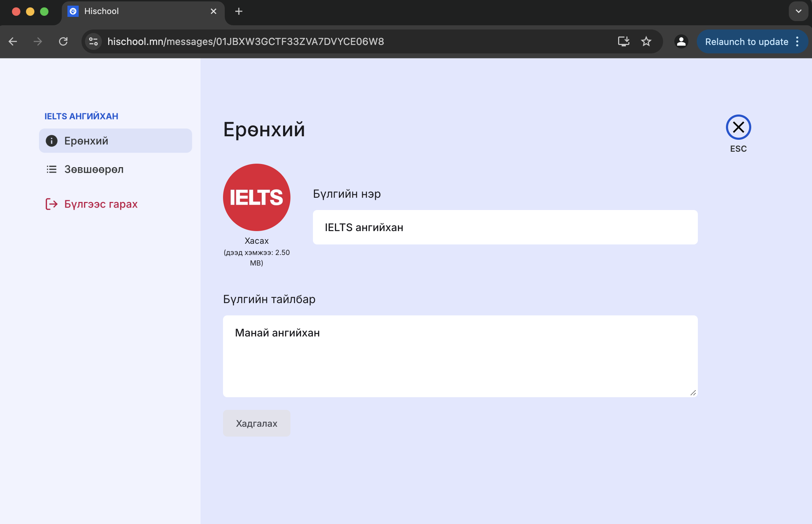Click Бүлгээс гарах to leave group
The image size is (812, 524).
coord(101,204)
